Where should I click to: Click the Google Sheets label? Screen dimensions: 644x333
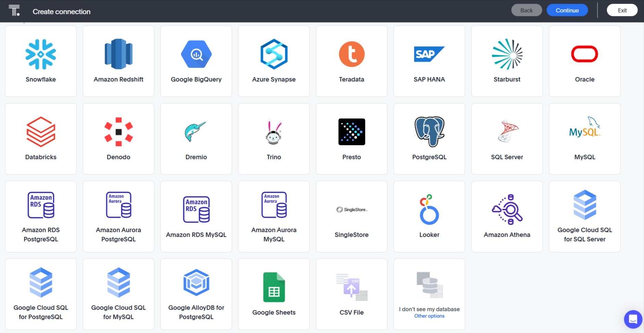(274, 312)
